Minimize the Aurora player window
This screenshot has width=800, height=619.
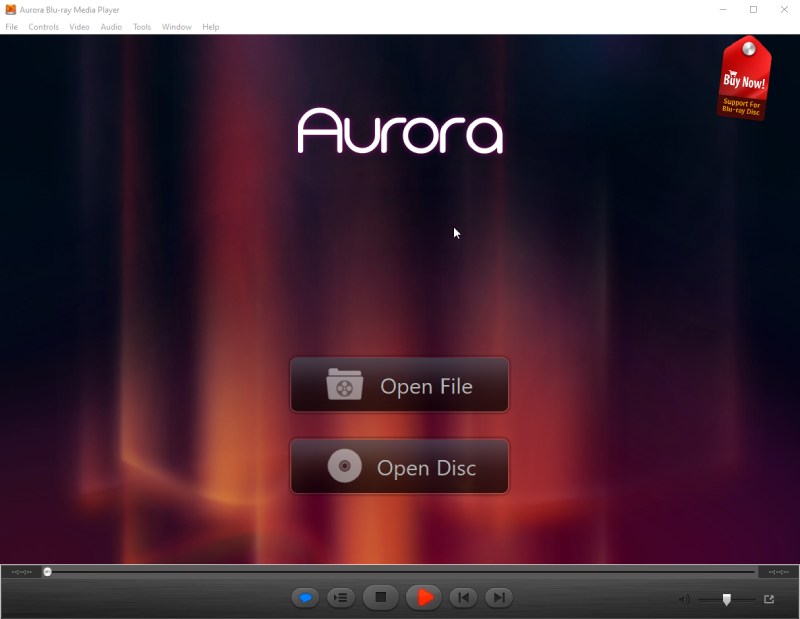tap(723, 10)
